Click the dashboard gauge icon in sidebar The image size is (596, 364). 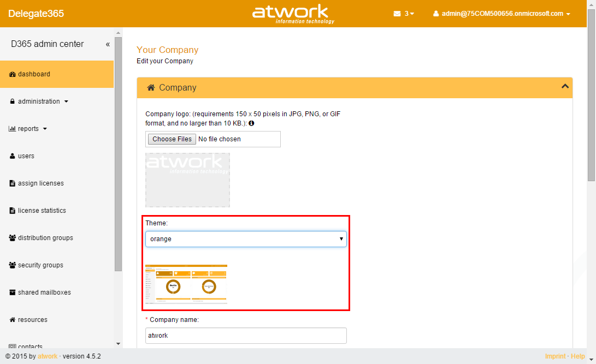12,74
